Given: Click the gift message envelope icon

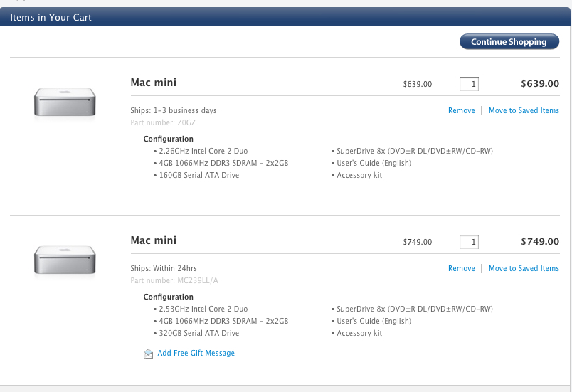Looking at the screenshot, I should (148, 354).
